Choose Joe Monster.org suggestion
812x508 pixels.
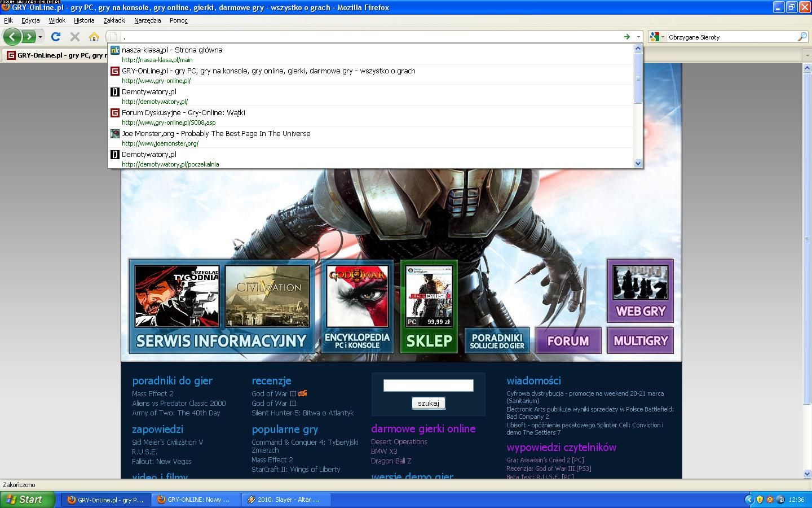pyautogui.click(x=371, y=138)
